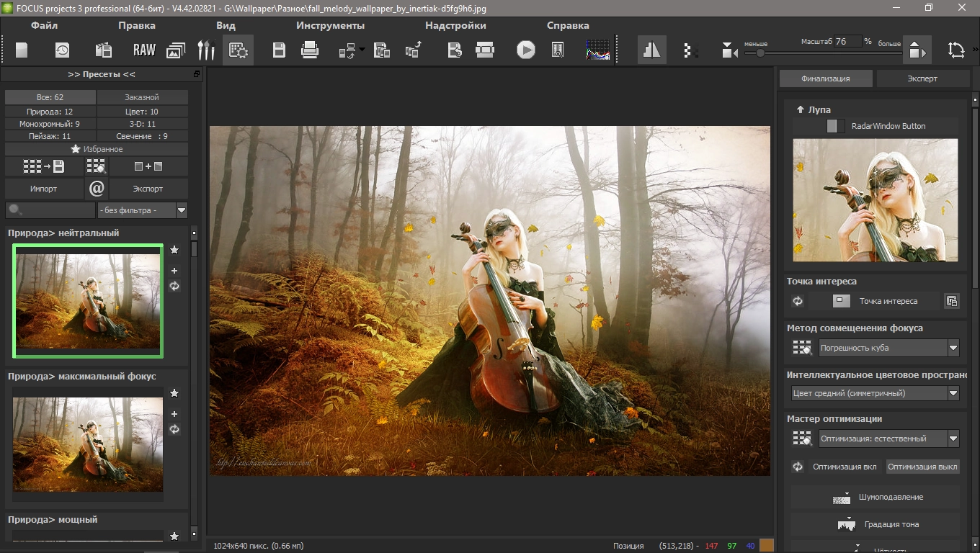
Task: Filter presets by Цвет: 10
Action: (142, 112)
